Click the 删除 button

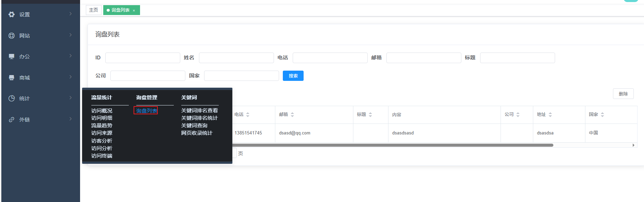click(x=623, y=94)
